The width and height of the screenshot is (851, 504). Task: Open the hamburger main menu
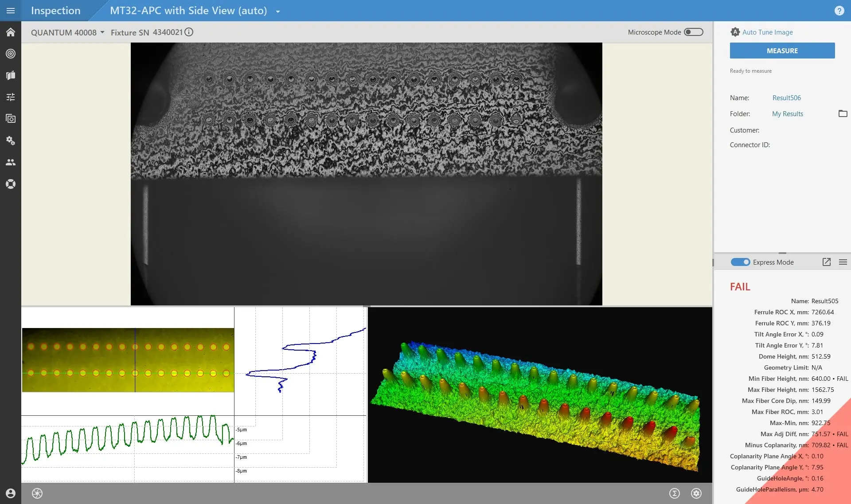click(11, 11)
